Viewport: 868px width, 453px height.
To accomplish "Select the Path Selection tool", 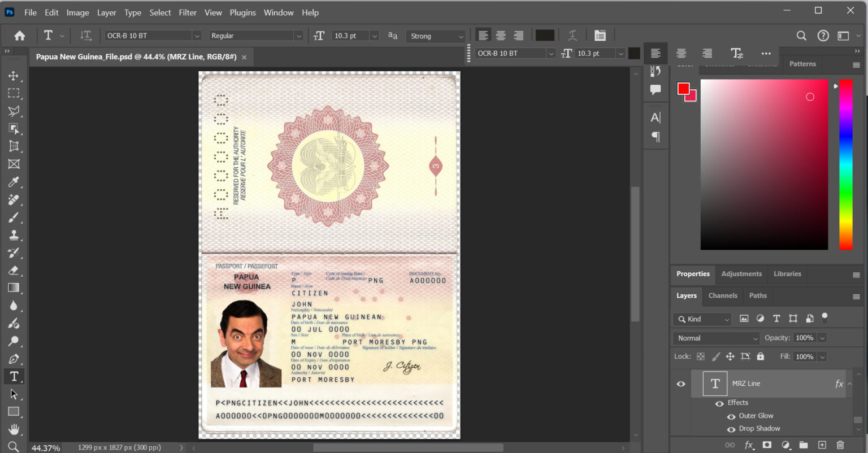I will click(14, 394).
